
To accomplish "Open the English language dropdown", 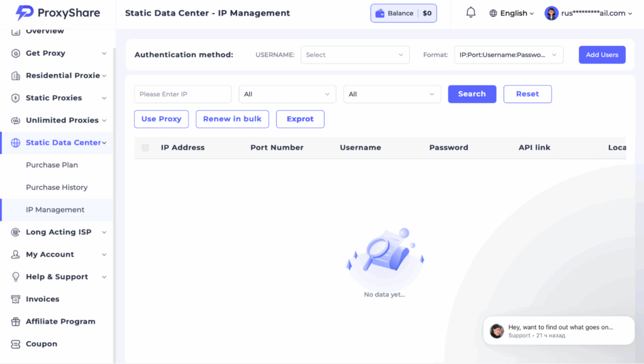I will pos(512,13).
